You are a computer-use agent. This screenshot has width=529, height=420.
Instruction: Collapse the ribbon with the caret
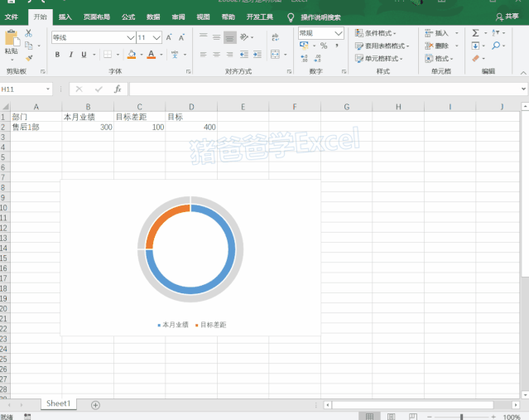(x=523, y=73)
